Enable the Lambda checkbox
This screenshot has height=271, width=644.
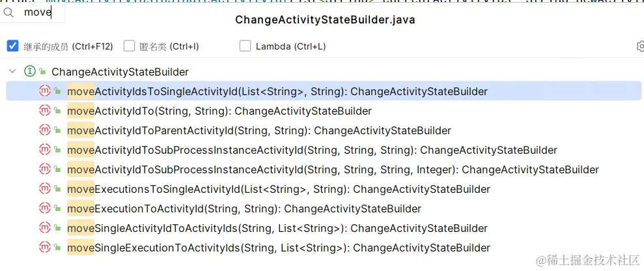(x=245, y=46)
